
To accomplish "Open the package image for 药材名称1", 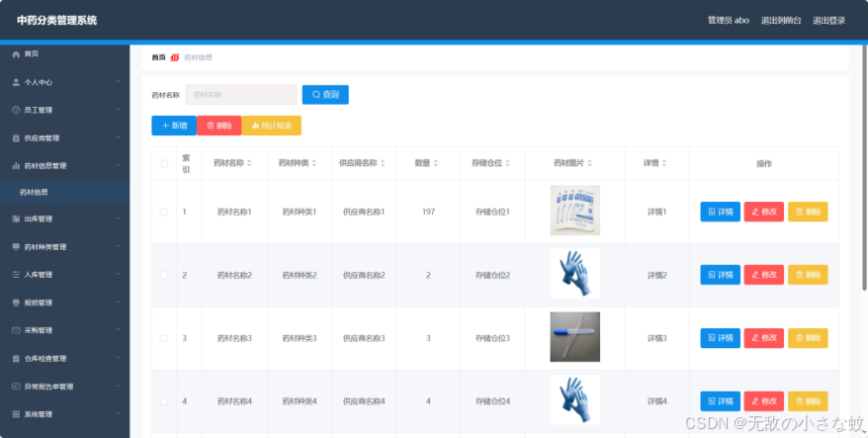I will [x=574, y=211].
